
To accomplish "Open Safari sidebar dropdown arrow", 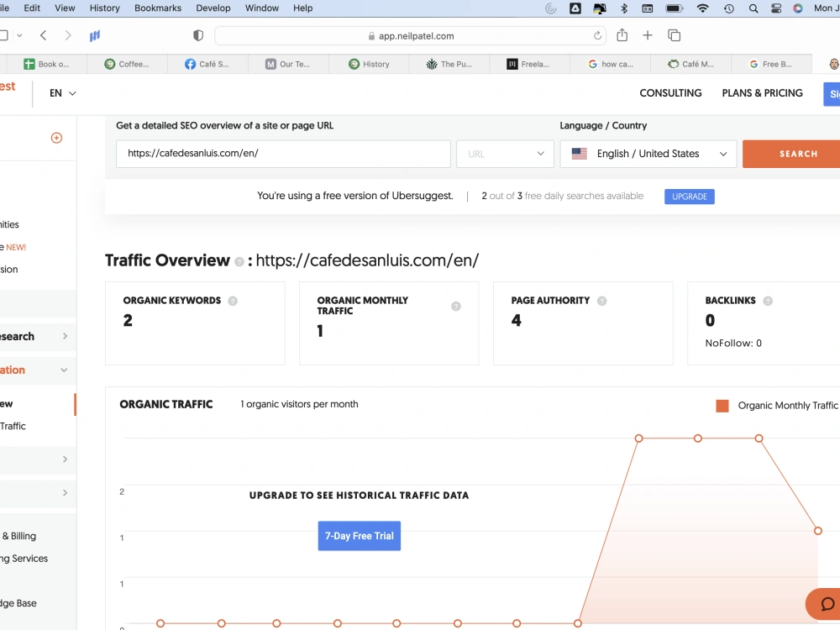I will tap(19, 35).
